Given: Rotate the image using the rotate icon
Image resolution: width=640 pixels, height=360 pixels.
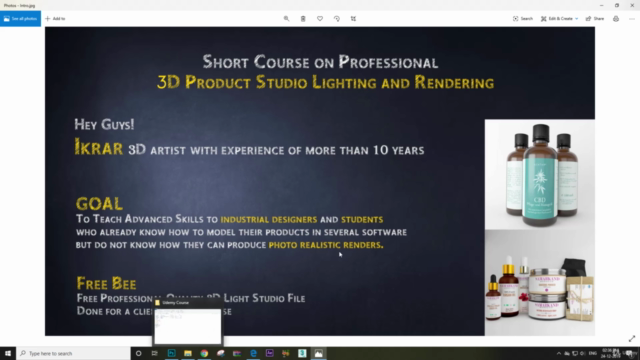Looking at the screenshot, I should pyautogui.click(x=337, y=19).
